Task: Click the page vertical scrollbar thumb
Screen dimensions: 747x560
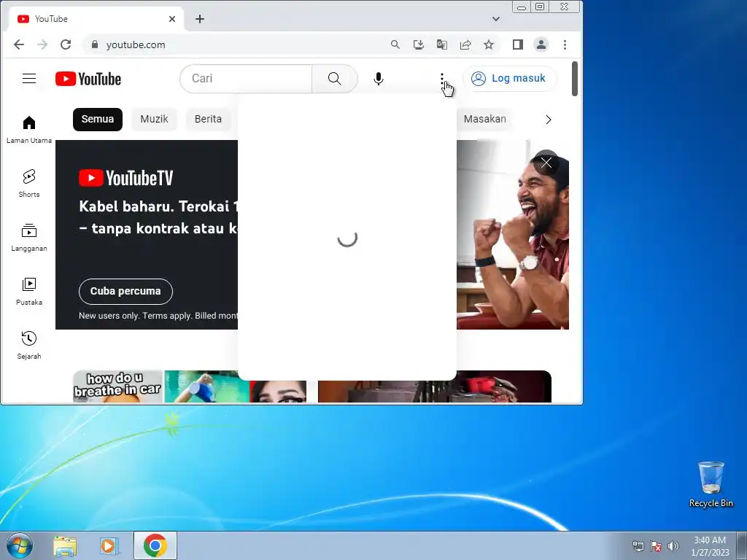Action: pos(575,79)
